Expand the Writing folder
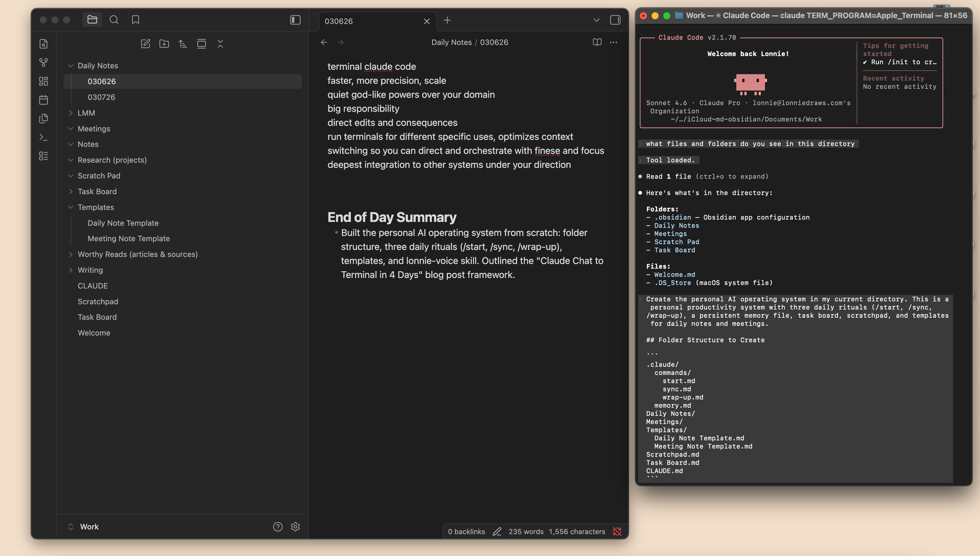 coord(71,270)
